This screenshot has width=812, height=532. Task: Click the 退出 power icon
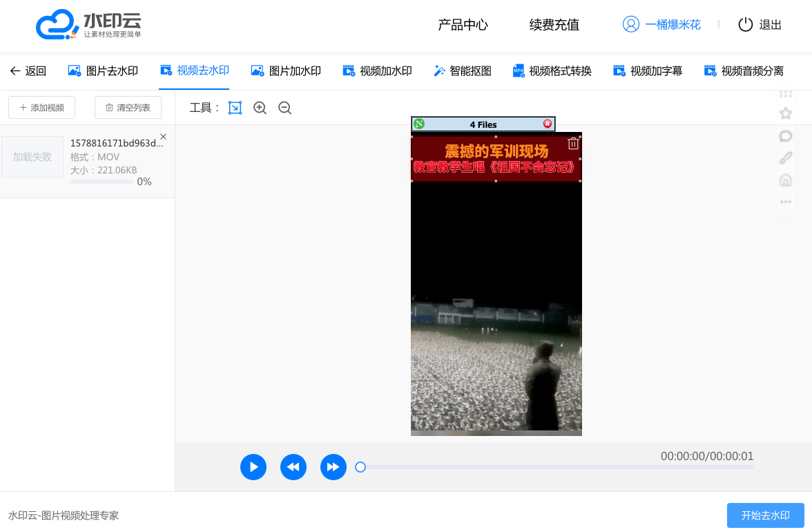click(x=745, y=24)
